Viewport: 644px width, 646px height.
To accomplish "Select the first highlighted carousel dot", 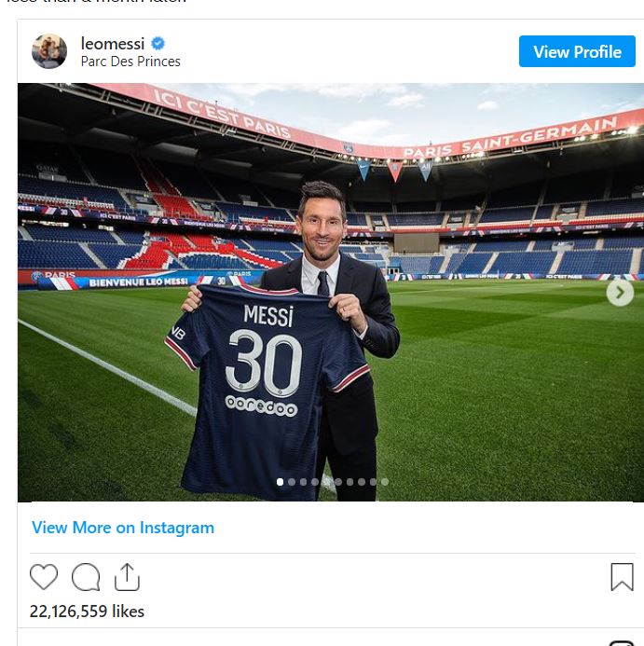I will click(x=280, y=482).
